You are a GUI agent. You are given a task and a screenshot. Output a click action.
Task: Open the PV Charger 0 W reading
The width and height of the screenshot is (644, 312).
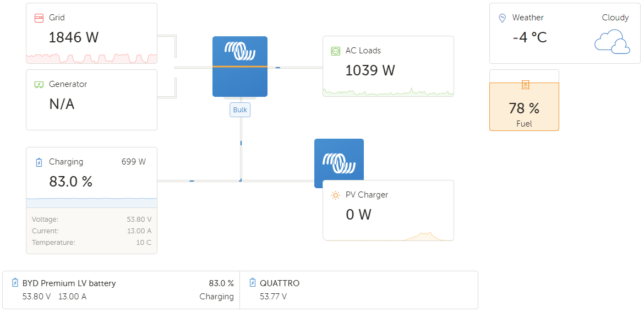pos(358,214)
